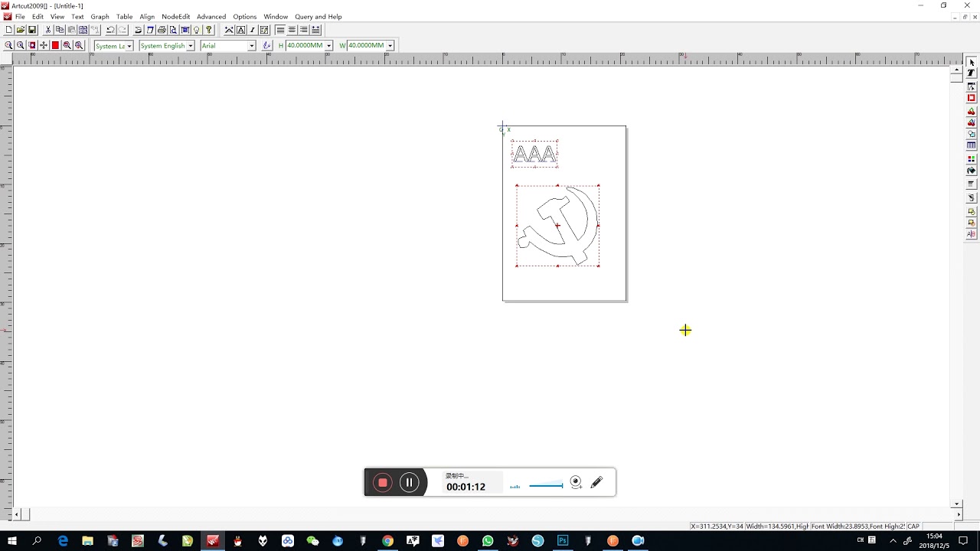980x551 pixels.
Task: Open the Text menu
Action: pyautogui.click(x=77, y=16)
